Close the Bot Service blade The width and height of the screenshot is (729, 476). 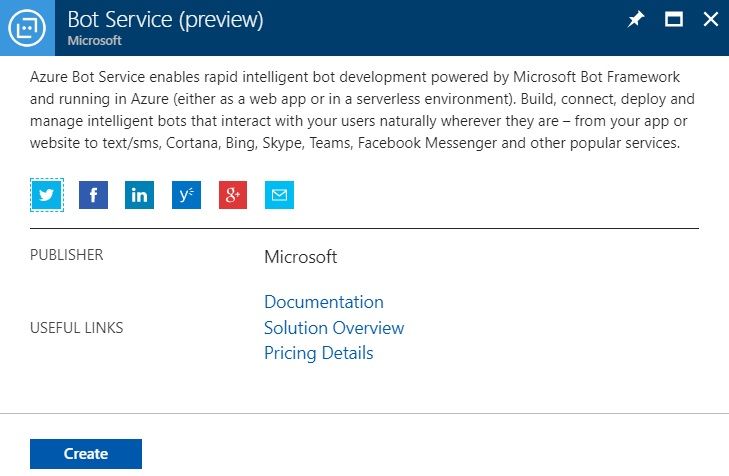coord(710,20)
